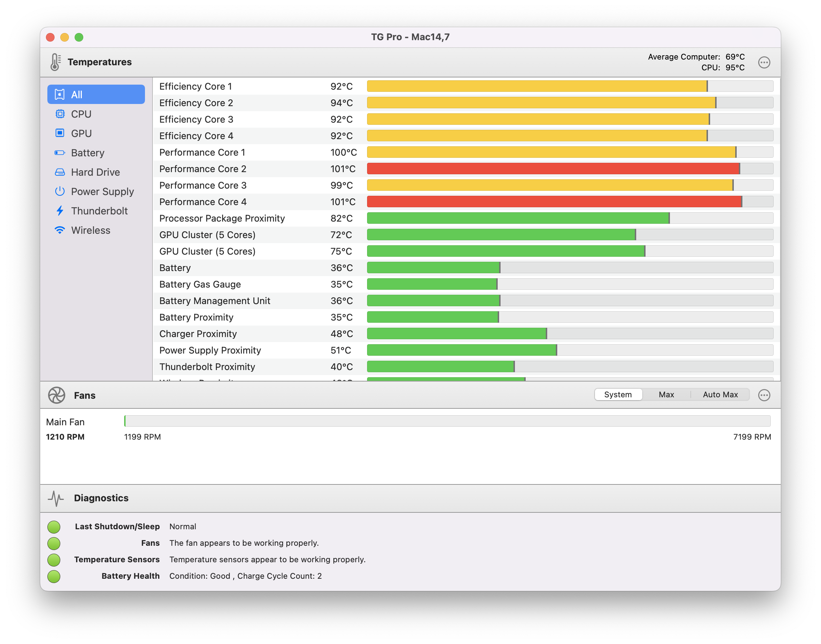This screenshot has height=644, width=821.
Task: Click the Battery Health green status indicator
Action: point(54,577)
